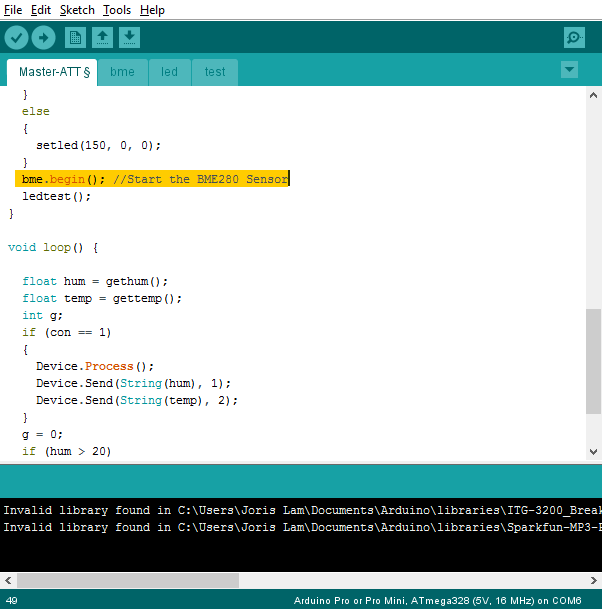
Task: Click the console scroll left arrow
Action: coord(8,581)
